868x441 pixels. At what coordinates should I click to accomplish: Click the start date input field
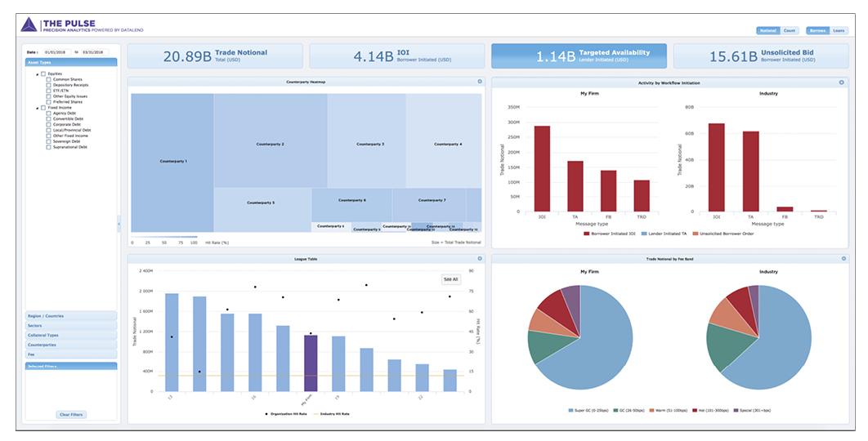(x=57, y=52)
